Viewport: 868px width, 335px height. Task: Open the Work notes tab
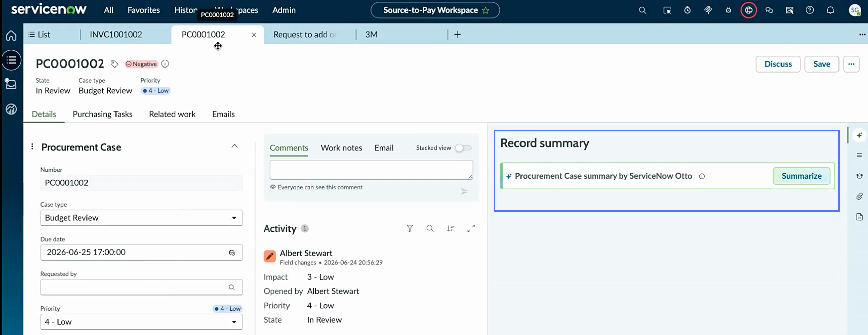tap(341, 148)
